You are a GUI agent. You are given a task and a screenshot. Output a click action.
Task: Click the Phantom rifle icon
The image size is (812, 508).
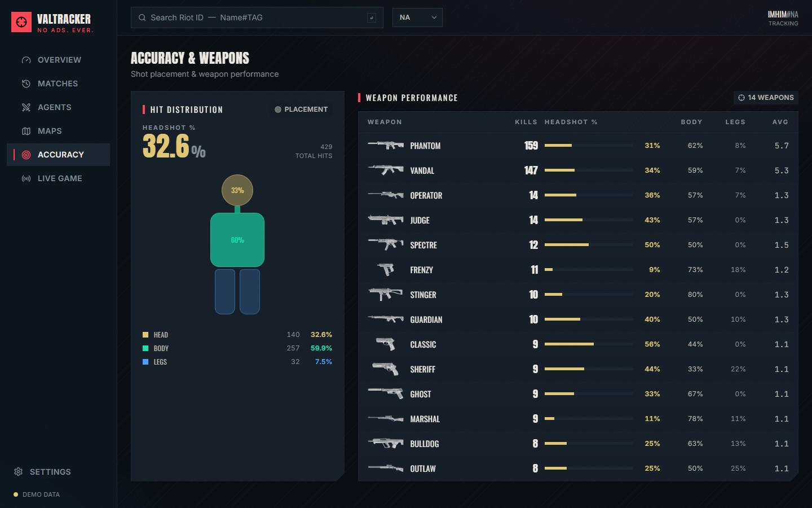(386, 145)
